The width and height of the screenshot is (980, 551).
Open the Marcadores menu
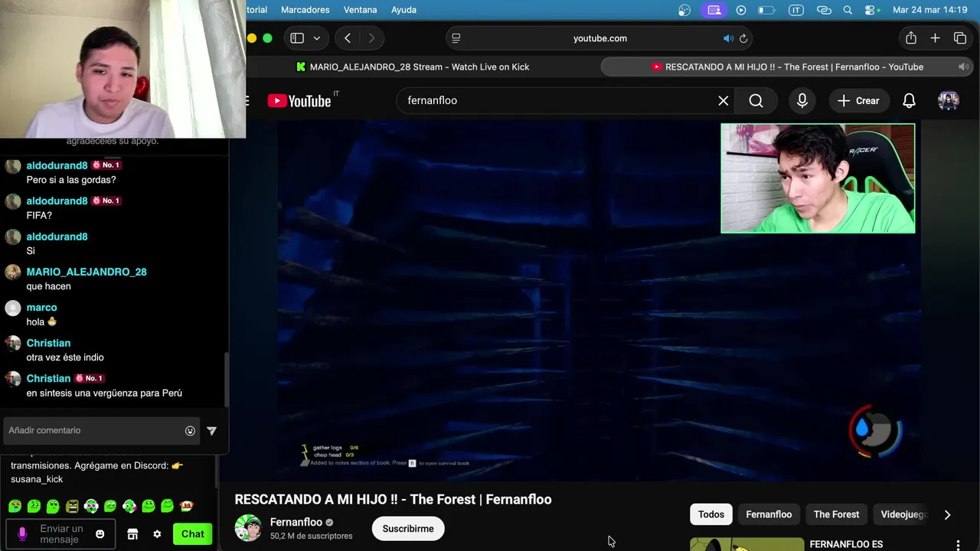coord(305,10)
